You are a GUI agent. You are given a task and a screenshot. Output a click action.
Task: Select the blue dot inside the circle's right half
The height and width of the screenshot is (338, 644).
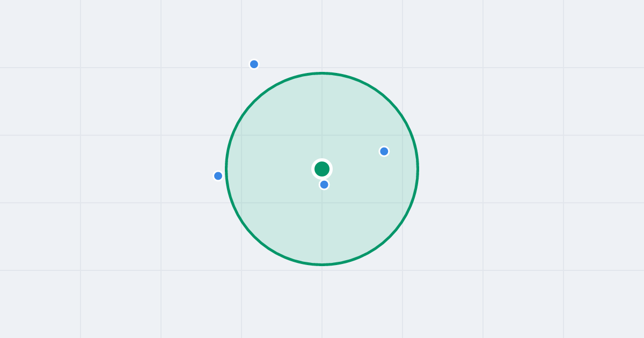(384, 151)
